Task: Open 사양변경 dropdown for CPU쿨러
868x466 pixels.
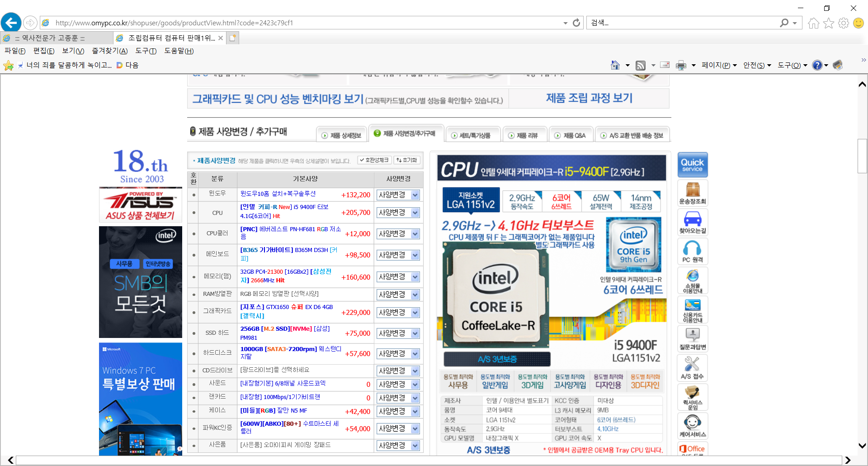Action: (398, 234)
